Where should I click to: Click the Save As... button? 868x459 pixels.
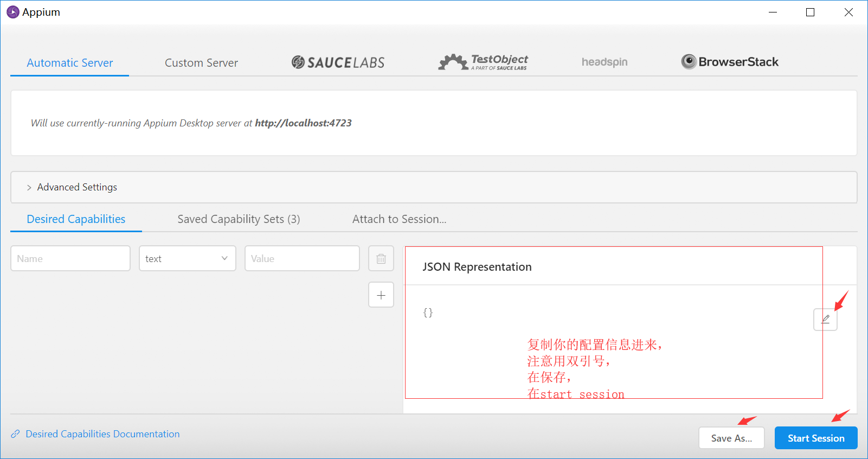click(731, 438)
